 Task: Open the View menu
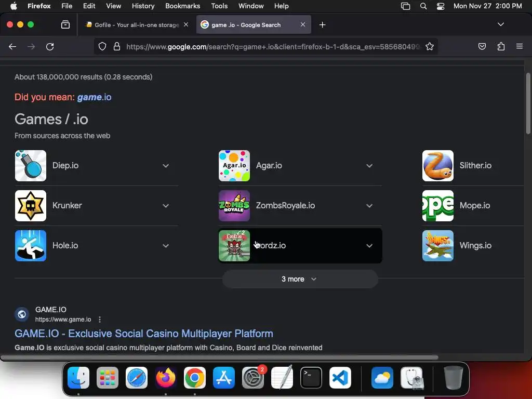pos(113,6)
